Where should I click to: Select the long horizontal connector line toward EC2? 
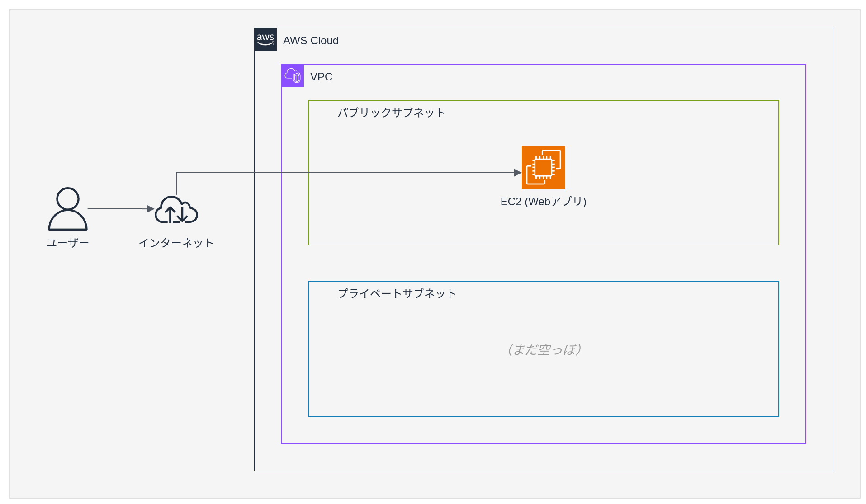click(x=362, y=173)
